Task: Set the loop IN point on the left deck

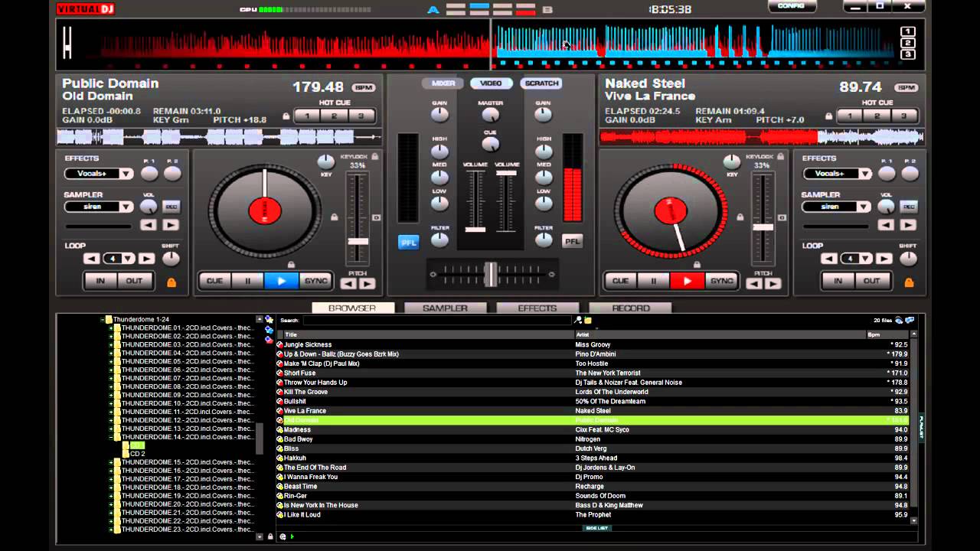Action: (x=100, y=281)
